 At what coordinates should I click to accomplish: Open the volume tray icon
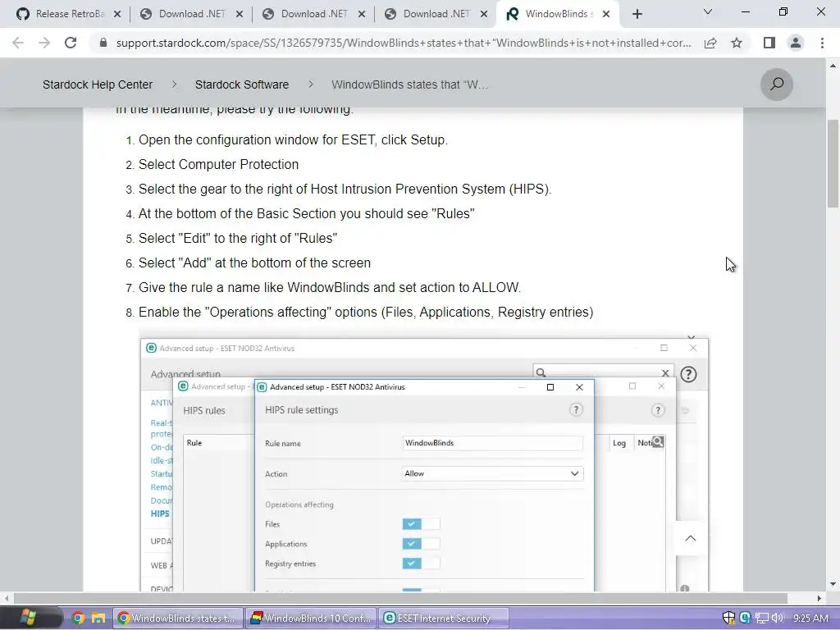(778, 619)
